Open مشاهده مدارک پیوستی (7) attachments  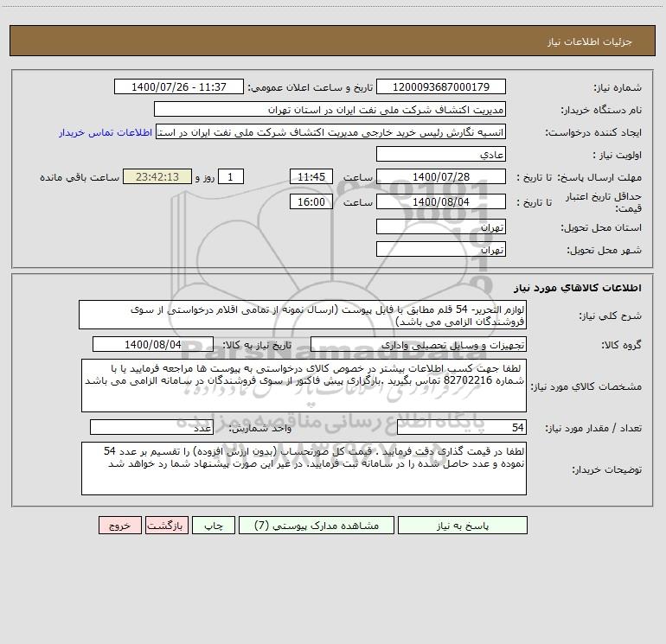coord(317,525)
